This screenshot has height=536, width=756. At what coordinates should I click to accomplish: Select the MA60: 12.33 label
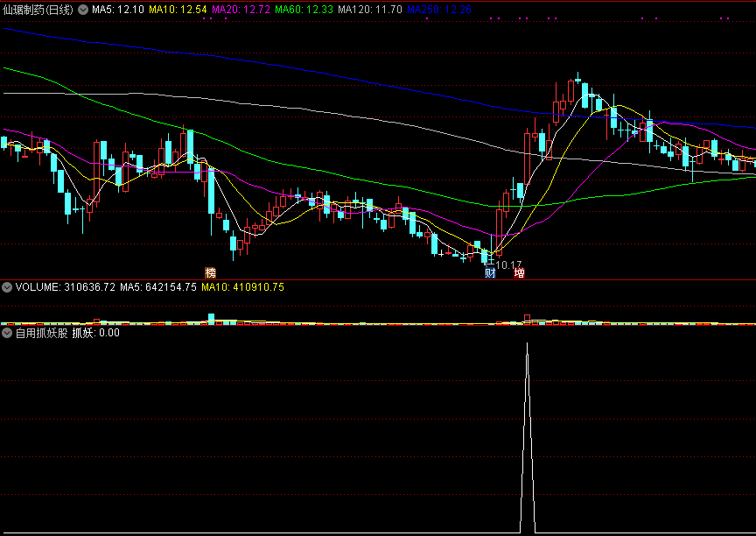coord(304,10)
